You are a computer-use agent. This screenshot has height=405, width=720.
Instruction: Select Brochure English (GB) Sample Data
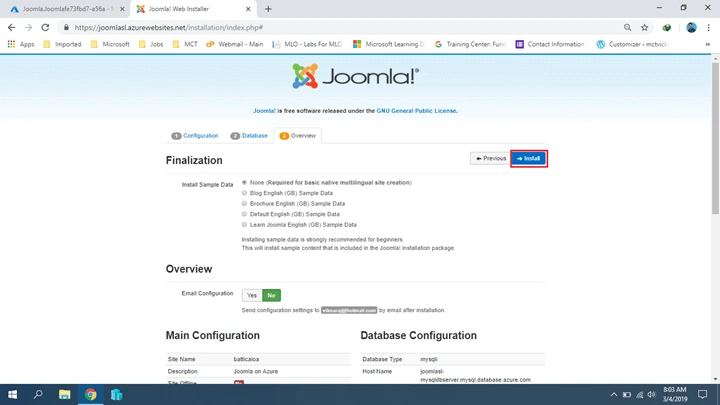pyautogui.click(x=244, y=203)
